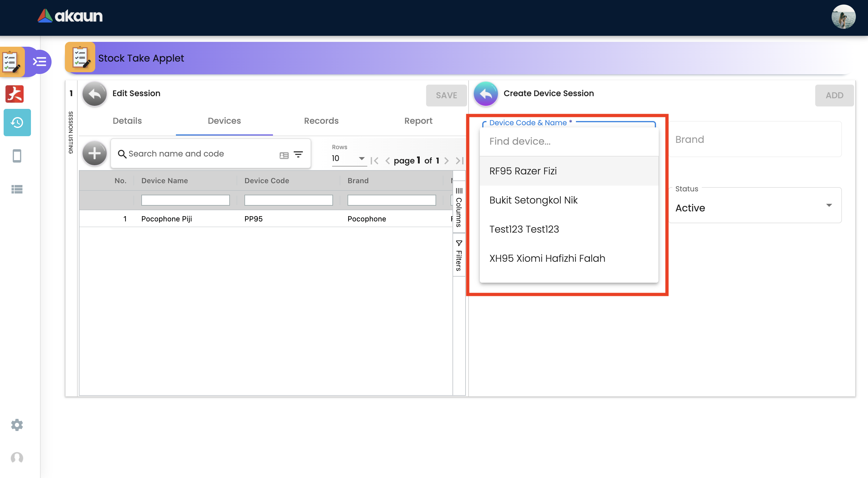Open the advanced search filter icon

[298, 154]
